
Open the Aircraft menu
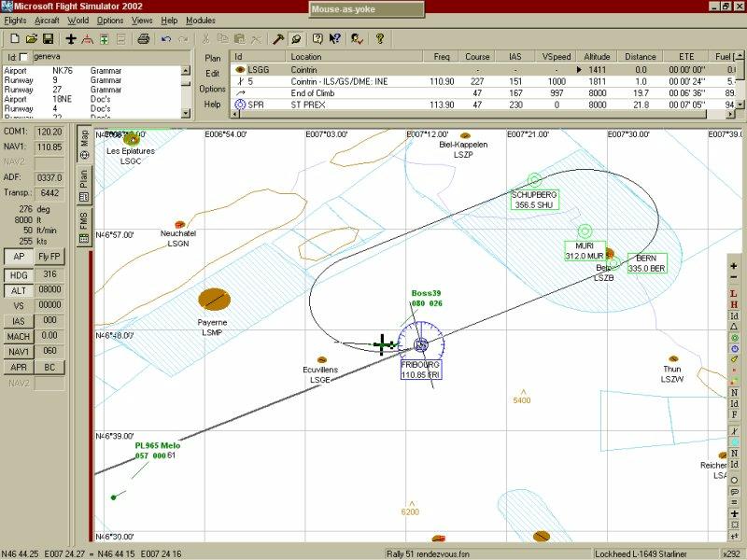click(46, 21)
